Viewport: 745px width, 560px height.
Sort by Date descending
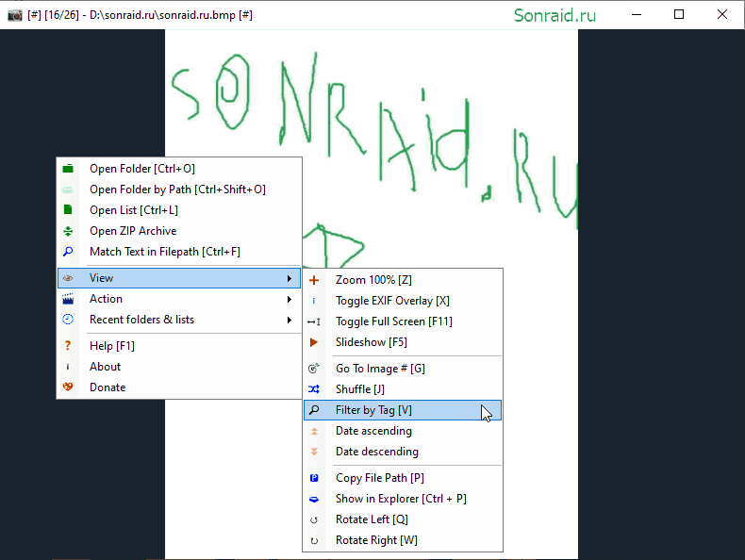tap(403, 452)
